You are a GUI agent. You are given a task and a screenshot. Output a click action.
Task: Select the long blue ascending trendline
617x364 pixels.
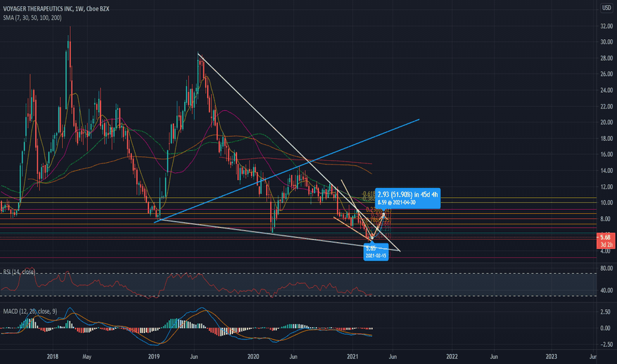(x=287, y=170)
